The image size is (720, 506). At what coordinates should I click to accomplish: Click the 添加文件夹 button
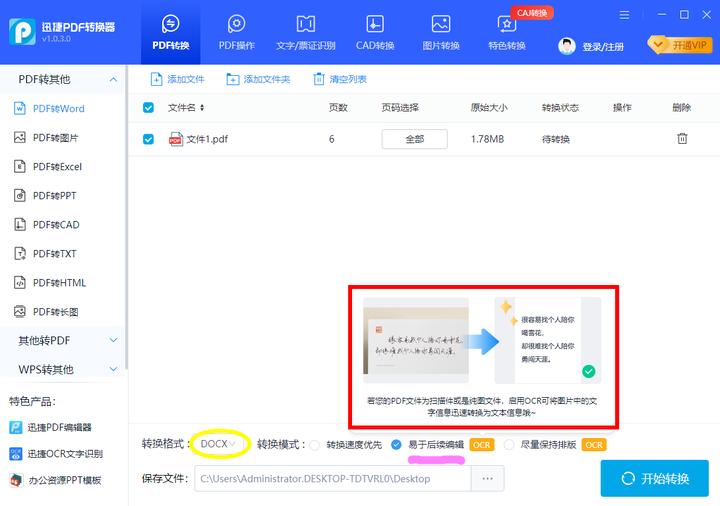[x=258, y=79]
